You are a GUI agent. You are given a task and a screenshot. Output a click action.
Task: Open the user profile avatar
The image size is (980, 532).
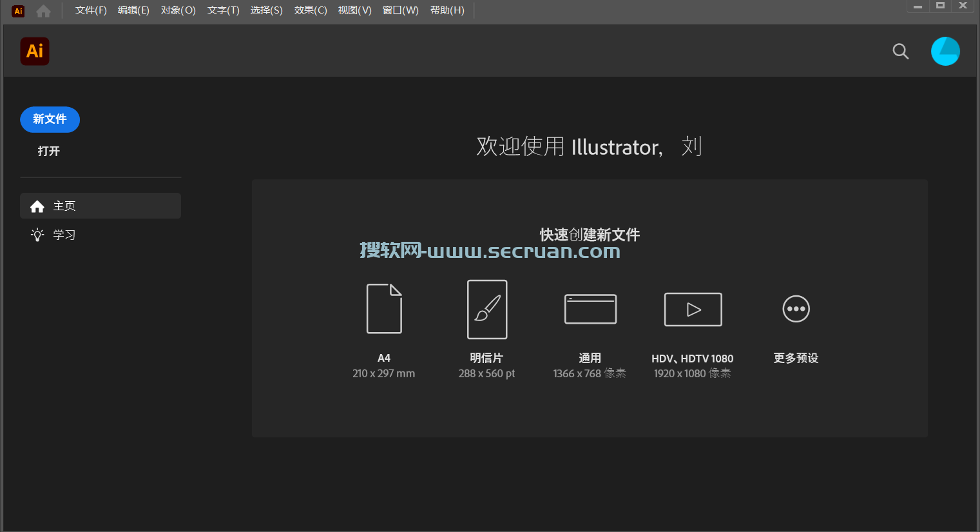pyautogui.click(x=945, y=51)
